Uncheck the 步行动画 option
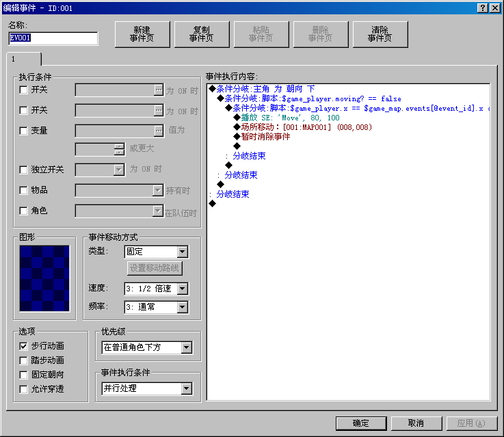The width and height of the screenshot is (504, 437). tap(23, 346)
